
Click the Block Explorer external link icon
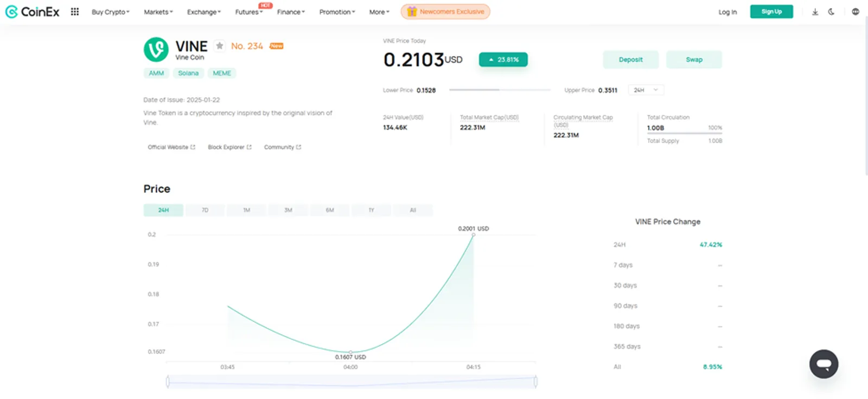pos(249,147)
